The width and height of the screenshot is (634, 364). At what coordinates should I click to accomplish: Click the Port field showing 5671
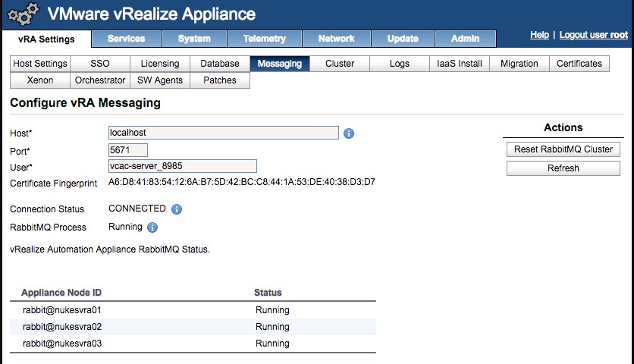tap(128, 150)
